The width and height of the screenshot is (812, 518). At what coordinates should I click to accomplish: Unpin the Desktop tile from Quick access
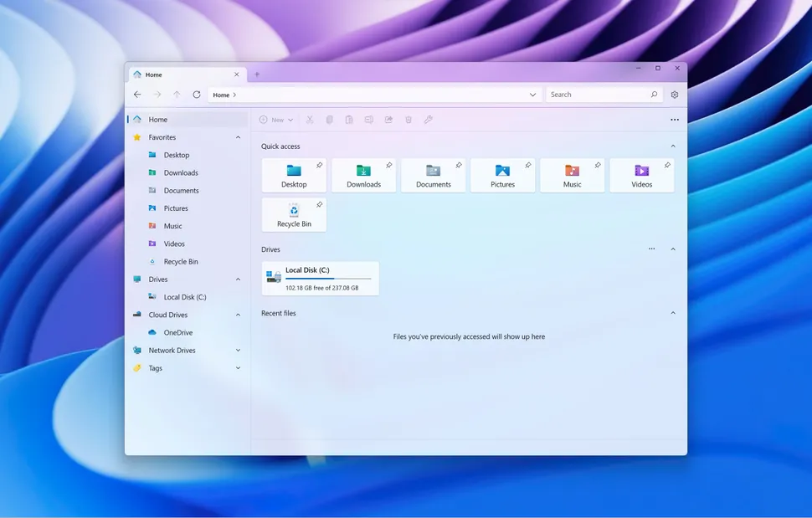coord(318,163)
